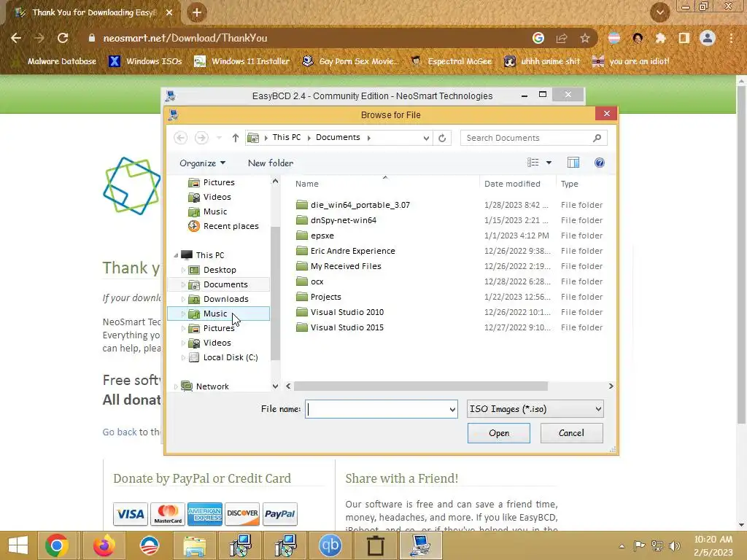Click Chrome share page icon
This screenshot has height=560, width=747.
562,38
